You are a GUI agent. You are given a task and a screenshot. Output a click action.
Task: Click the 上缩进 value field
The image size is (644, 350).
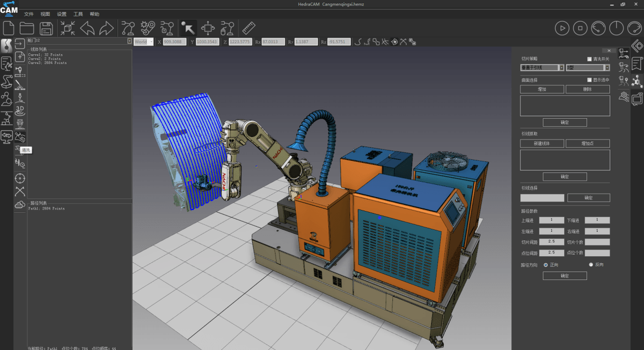click(551, 220)
